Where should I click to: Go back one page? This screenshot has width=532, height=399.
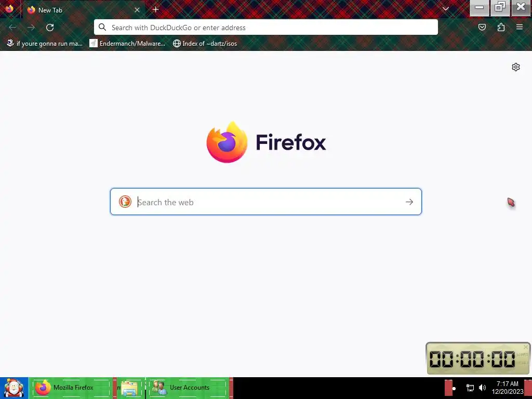point(12,28)
